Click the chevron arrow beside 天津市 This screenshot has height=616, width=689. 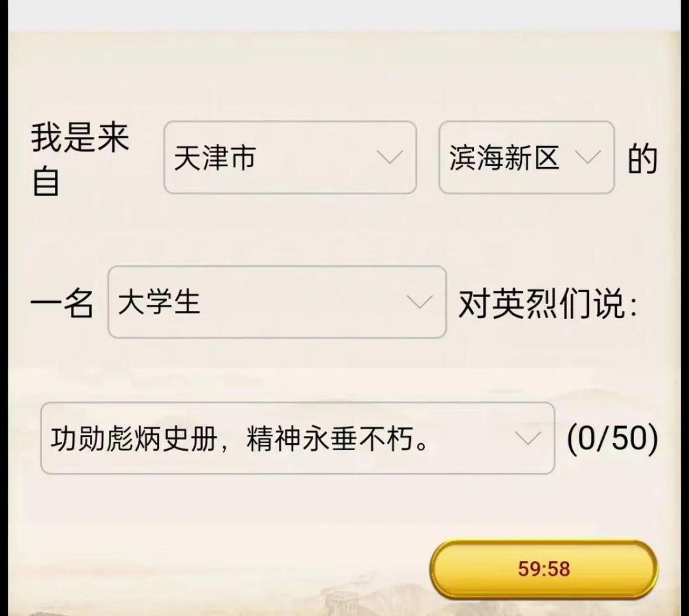(x=389, y=158)
